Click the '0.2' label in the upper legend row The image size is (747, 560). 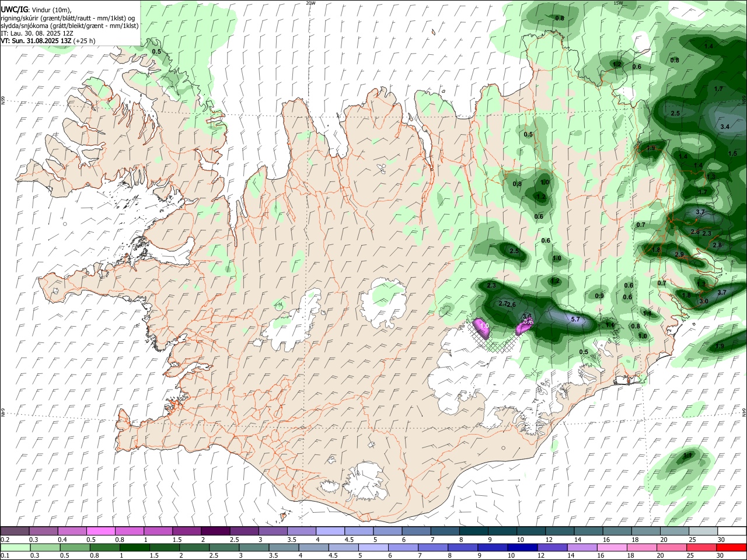5,540
